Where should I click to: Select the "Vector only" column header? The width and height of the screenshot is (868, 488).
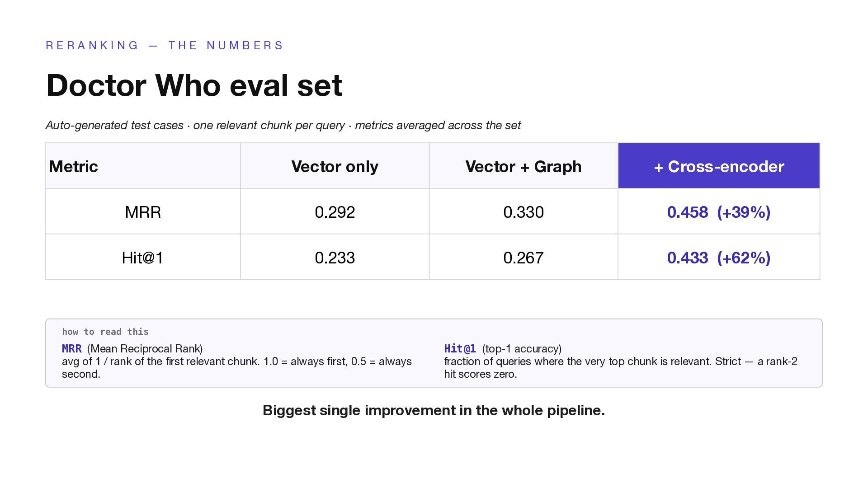335,166
